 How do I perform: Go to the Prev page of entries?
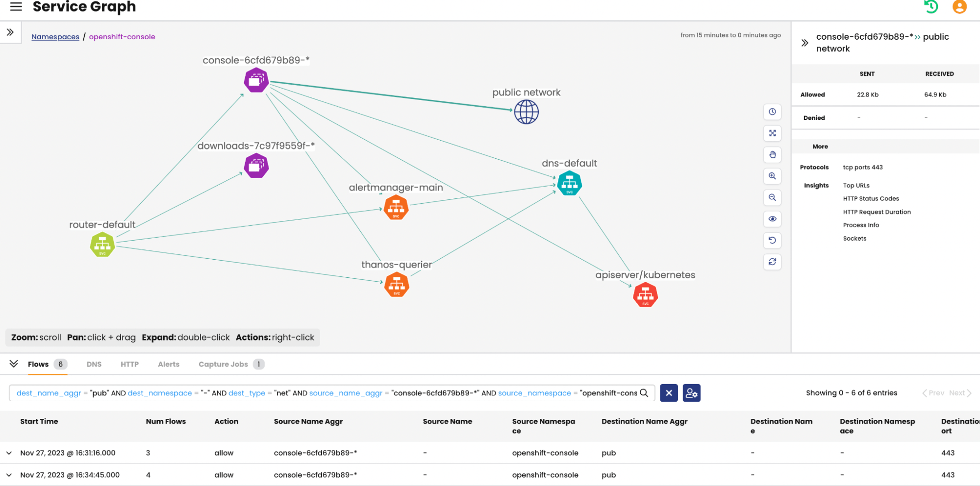tap(933, 393)
